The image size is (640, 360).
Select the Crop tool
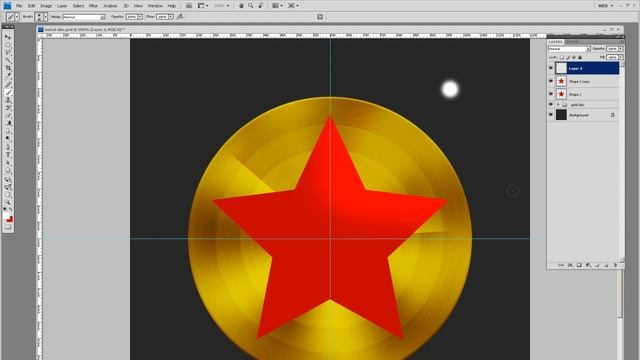tap(8, 68)
